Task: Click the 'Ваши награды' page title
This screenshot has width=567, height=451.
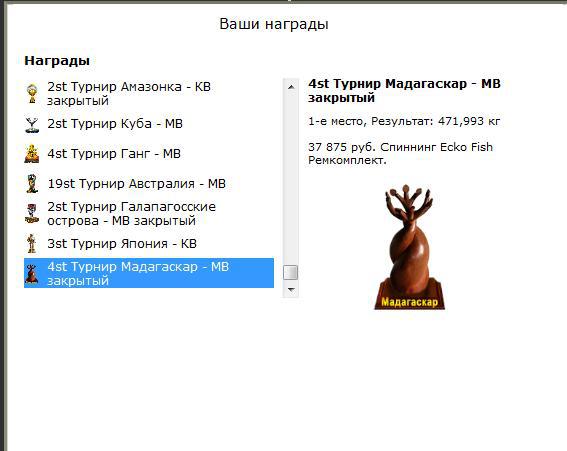Action: tap(274, 24)
